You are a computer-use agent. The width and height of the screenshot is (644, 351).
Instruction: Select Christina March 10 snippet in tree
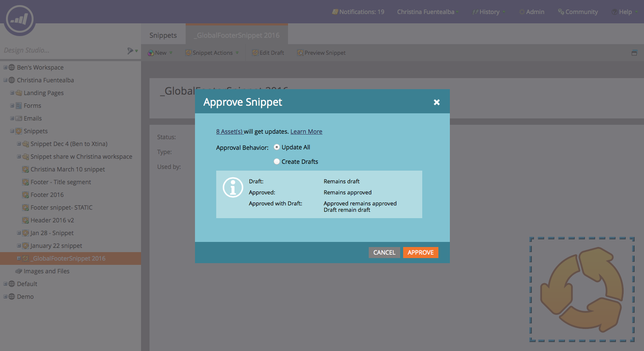(68, 169)
